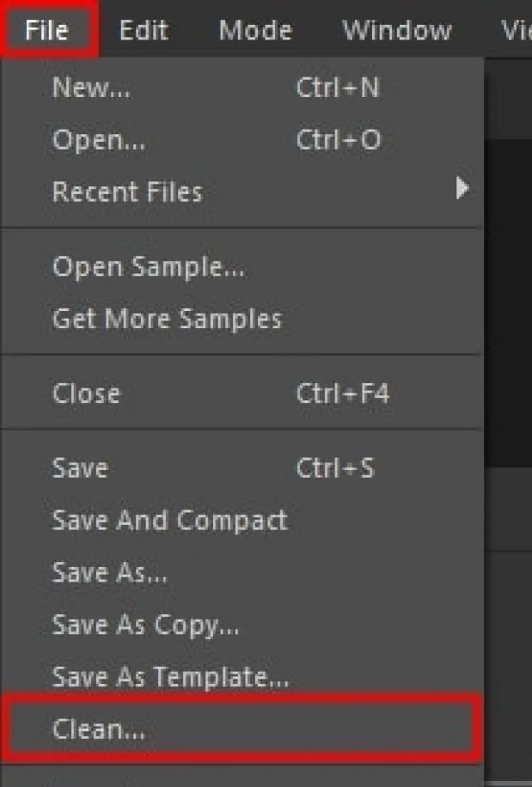
Task: Expand the Recent Files submenu
Action: pyautogui.click(x=127, y=192)
